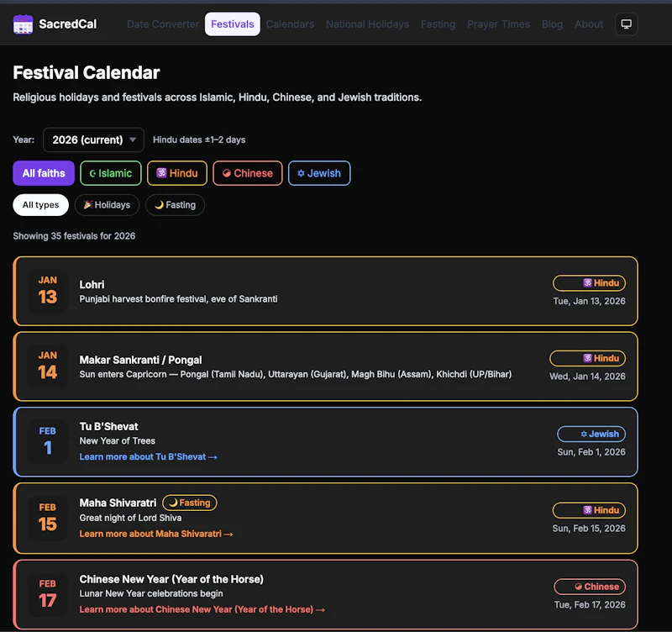Click Hindu badge on Makar Sankranti card

pos(587,358)
